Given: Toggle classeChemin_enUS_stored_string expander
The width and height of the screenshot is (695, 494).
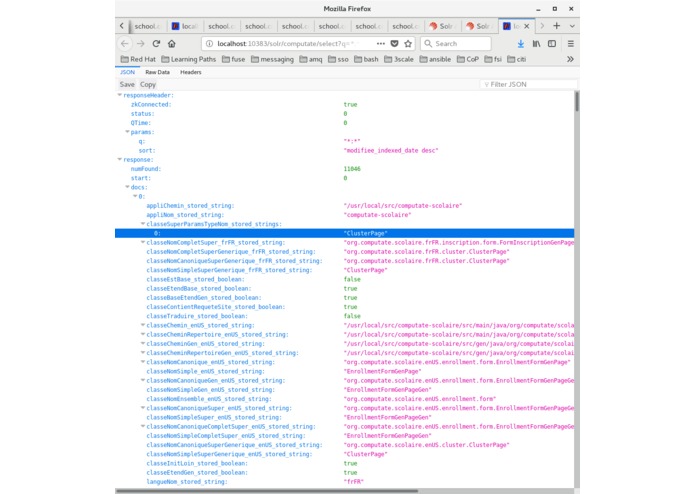Looking at the screenshot, I should point(143,325).
